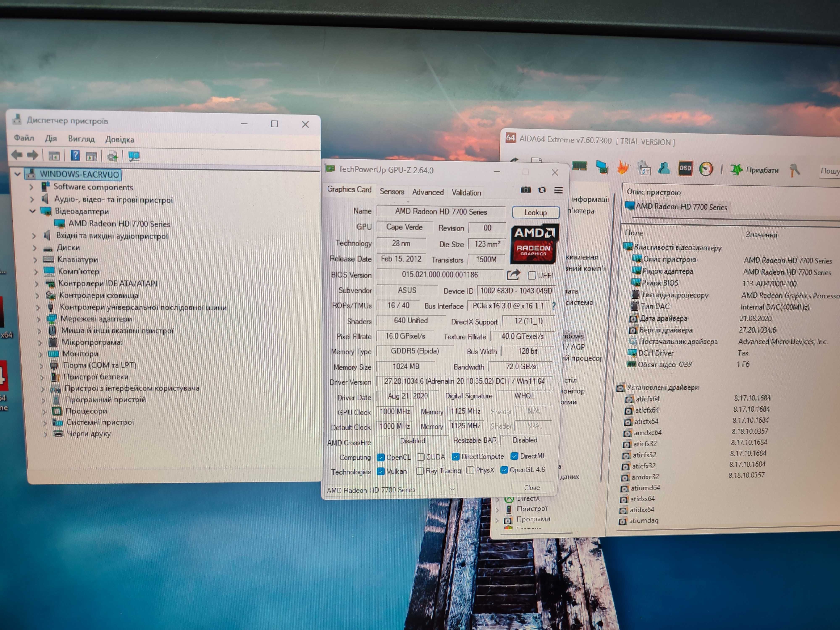This screenshot has height=630, width=840.
Task: Open the GPU selection dropdown in GPU-Z
Action: (391, 490)
